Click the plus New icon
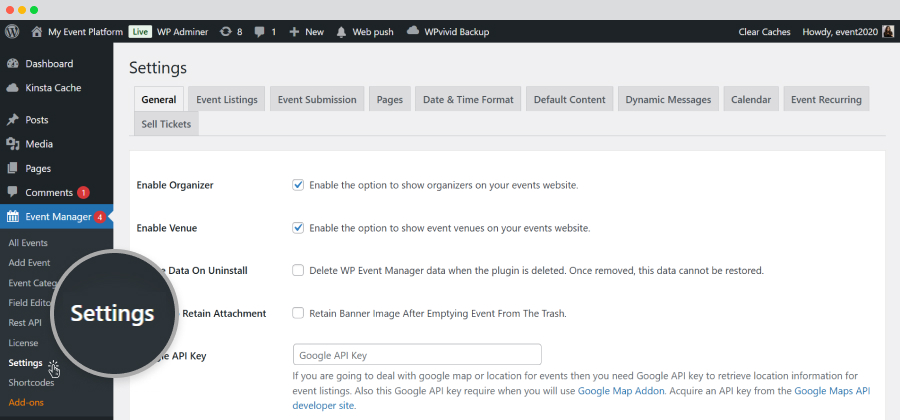 point(294,32)
